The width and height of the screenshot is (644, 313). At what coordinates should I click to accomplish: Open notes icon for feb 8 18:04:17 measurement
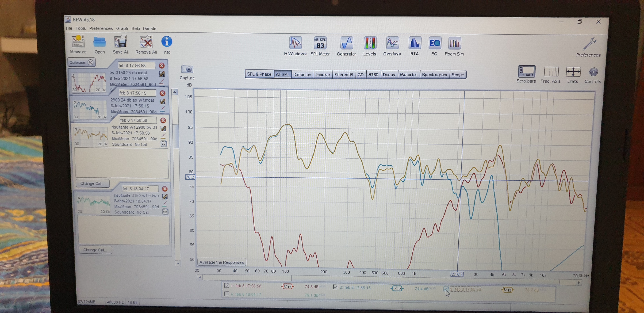coord(165,211)
